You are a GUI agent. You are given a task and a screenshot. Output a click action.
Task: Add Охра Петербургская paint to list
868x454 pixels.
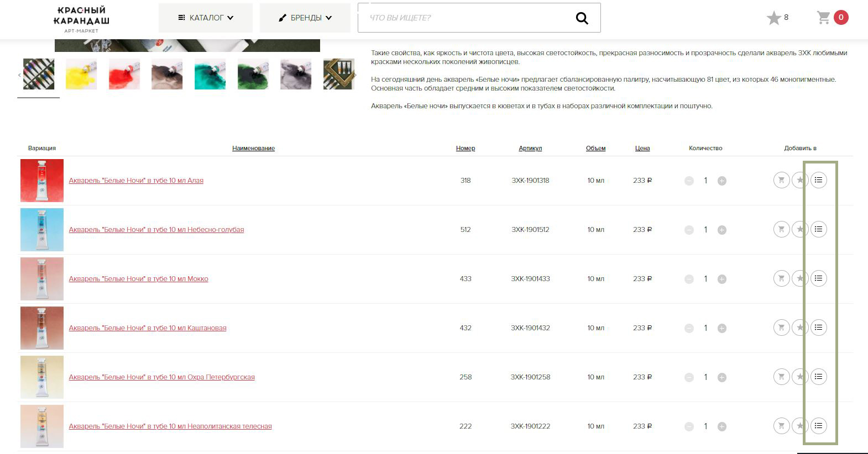(819, 377)
